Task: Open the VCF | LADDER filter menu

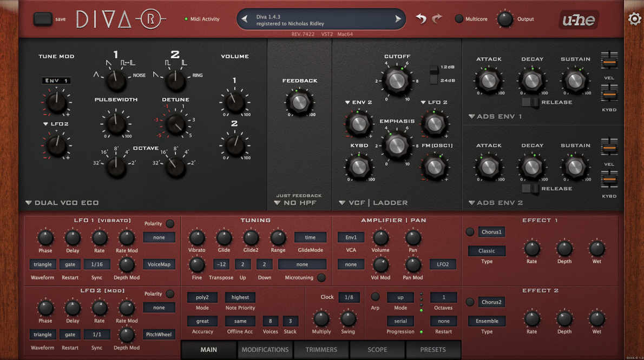Action: click(373, 203)
